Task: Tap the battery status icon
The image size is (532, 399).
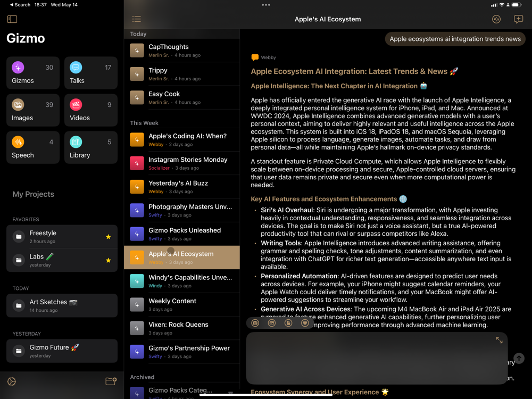Action: pos(517,5)
